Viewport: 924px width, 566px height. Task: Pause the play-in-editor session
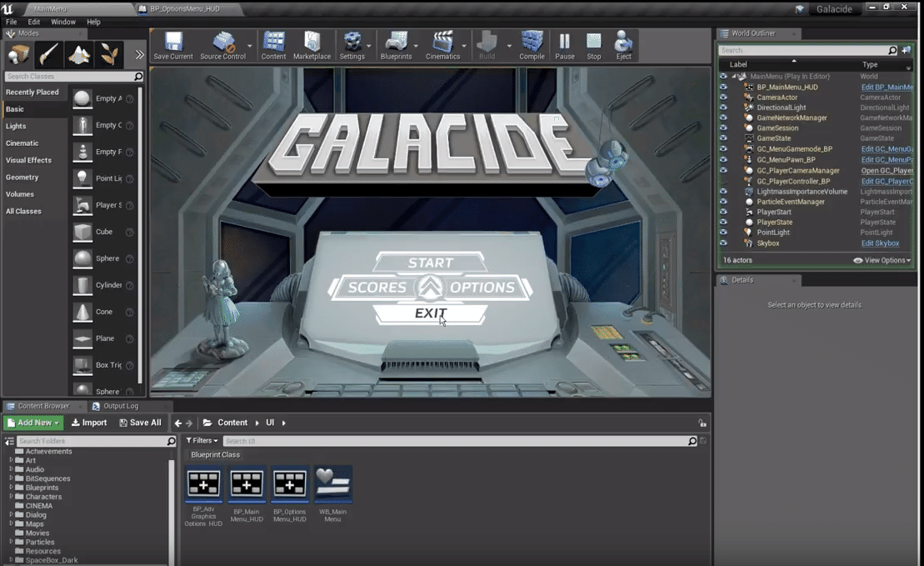click(x=565, y=45)
